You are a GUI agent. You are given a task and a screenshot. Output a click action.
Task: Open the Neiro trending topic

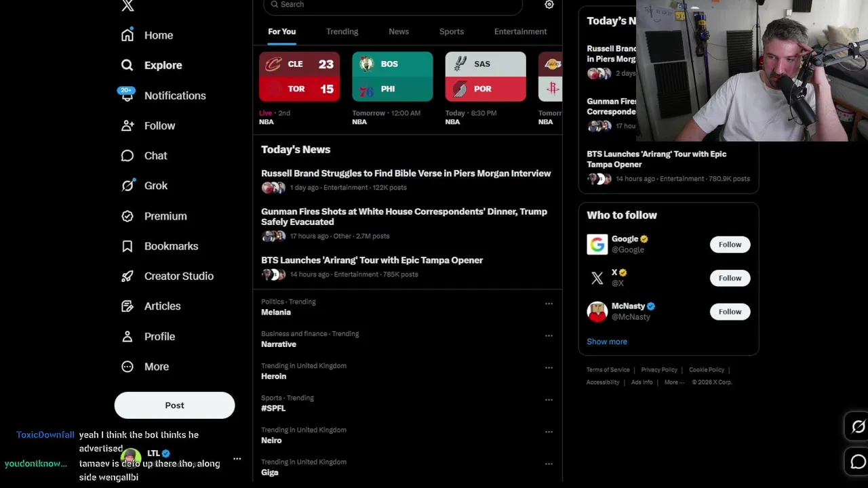[271, 441]
